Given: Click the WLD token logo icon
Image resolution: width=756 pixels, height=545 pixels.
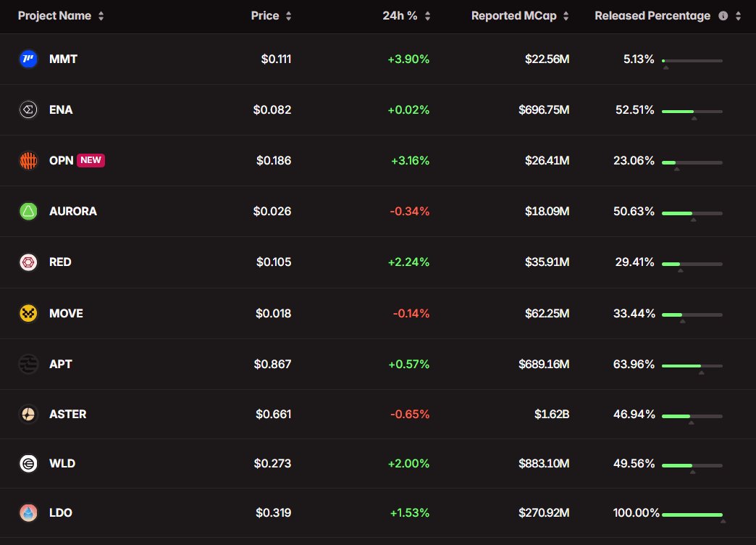Looking at the screenshot, I should pos(28,464).
